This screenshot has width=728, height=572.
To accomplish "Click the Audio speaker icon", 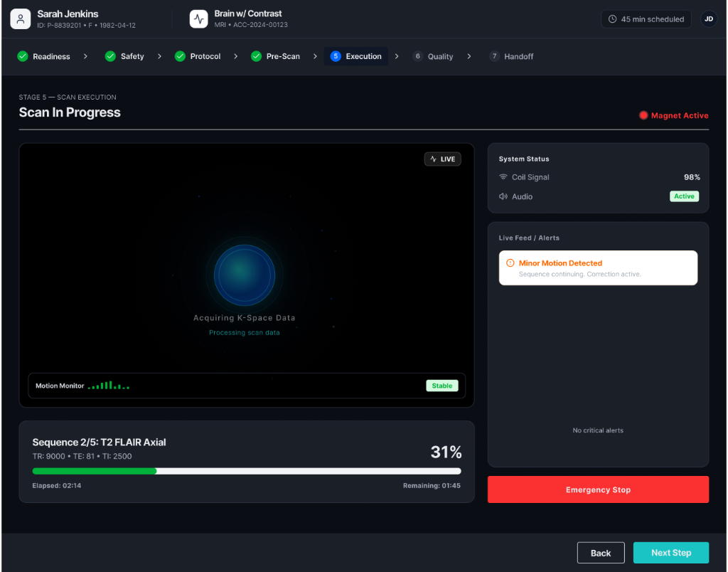I will point(503,196).
